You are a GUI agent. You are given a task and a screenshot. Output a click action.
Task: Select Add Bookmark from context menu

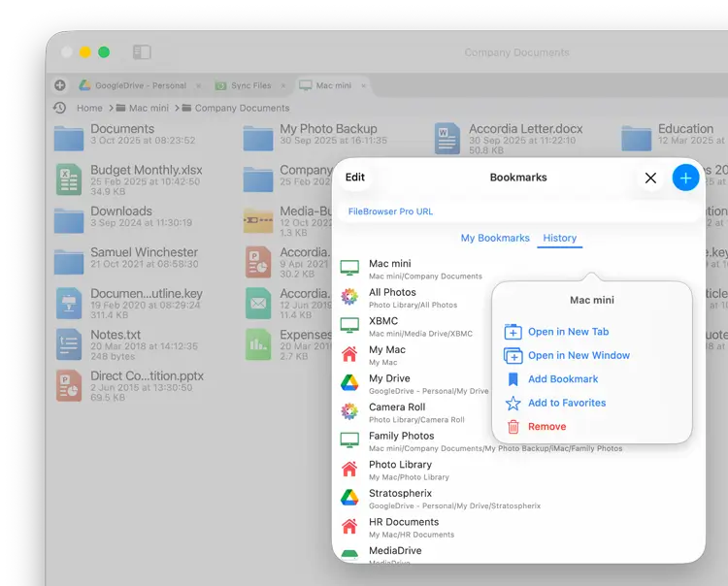(563, 379)
